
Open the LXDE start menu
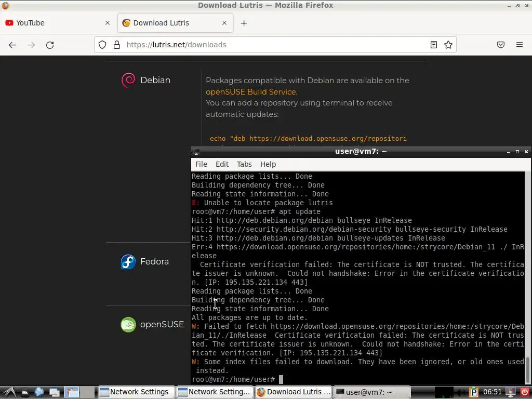[9, 392]
